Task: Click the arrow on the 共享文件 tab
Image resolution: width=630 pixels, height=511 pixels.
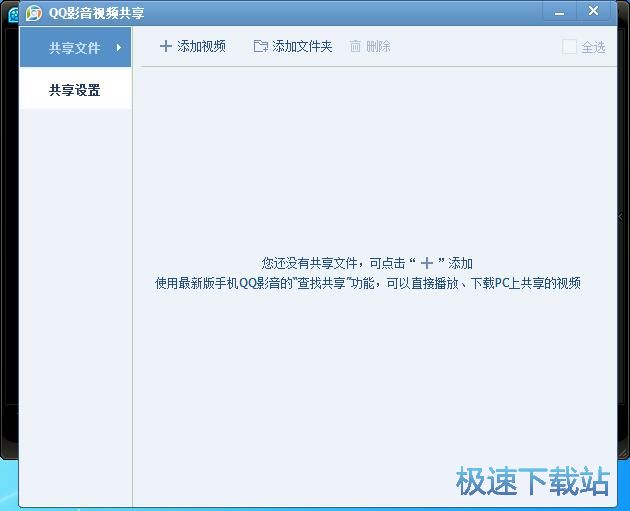Action: click(x=119, y=47)
